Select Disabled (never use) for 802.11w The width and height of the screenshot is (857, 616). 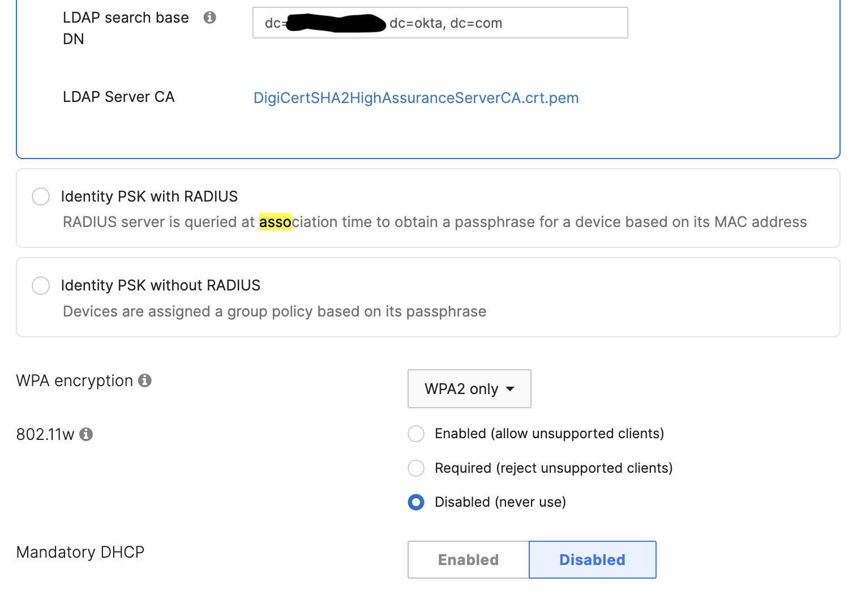point(416,502)
